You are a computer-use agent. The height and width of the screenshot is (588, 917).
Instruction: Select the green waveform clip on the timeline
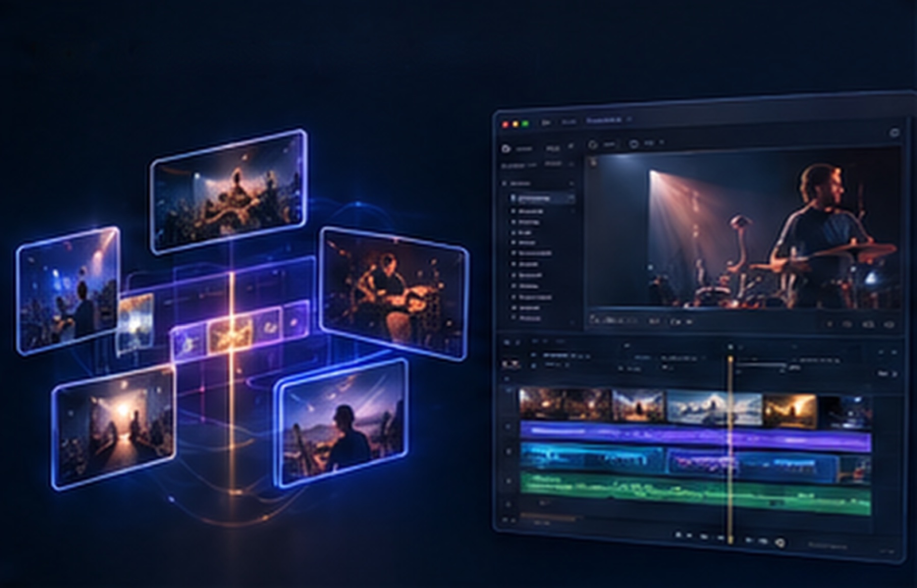696,493
